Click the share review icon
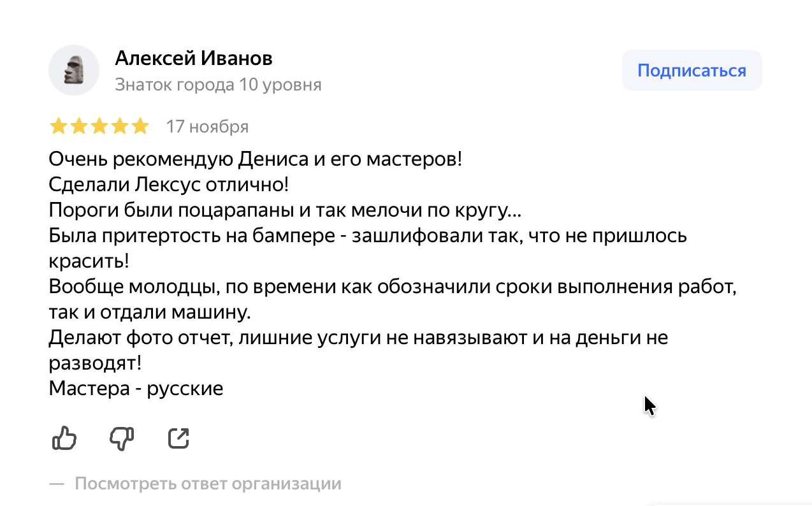 178,438
